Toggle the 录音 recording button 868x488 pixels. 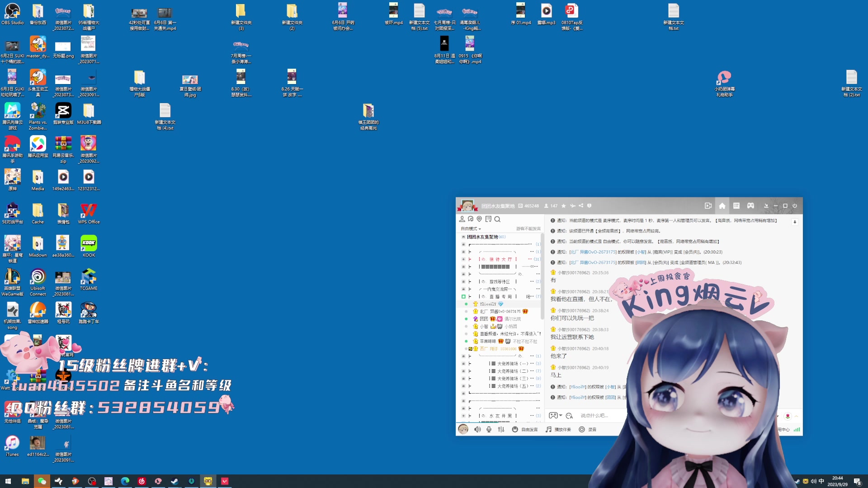588,430
